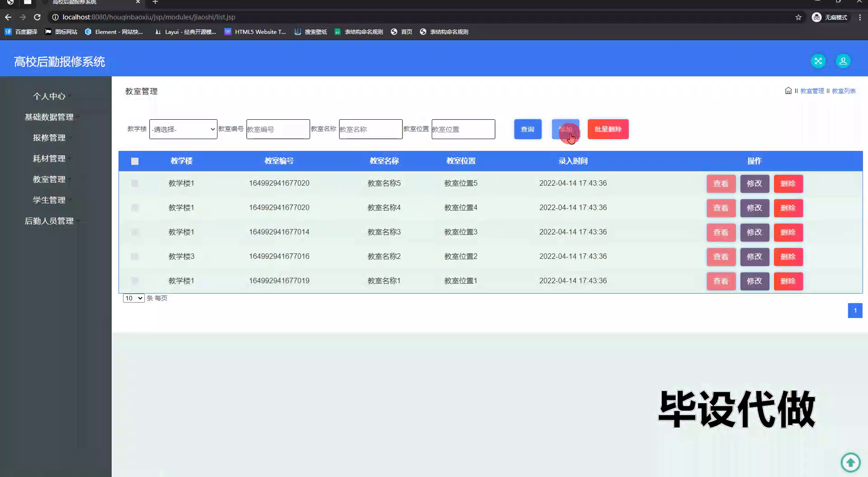The image size is (868, 477).
Task: Click 教室管理 breadcrumb link
Action: [812, 91]
